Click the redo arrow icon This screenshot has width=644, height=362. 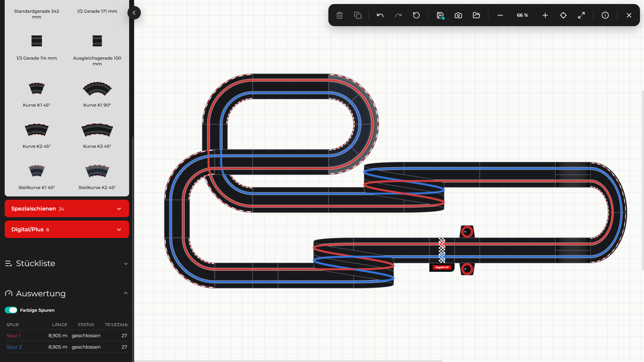tap(398, 15)
